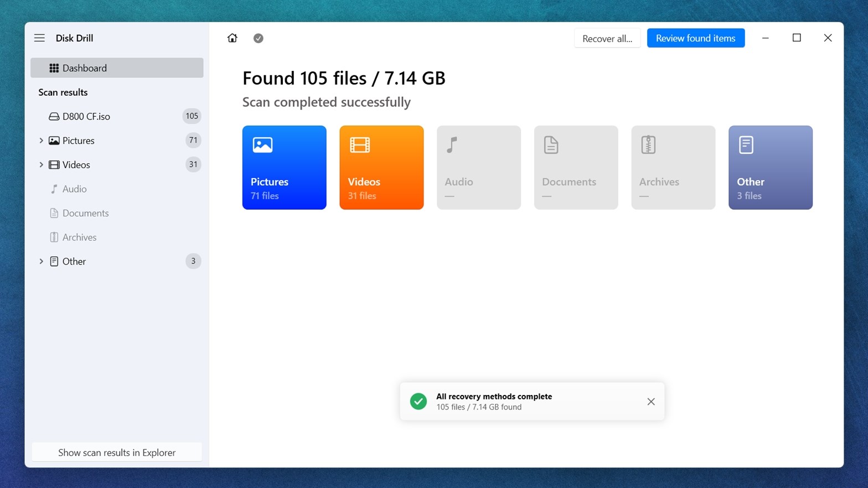Click the Disk Drill title text

coord(74,38)
